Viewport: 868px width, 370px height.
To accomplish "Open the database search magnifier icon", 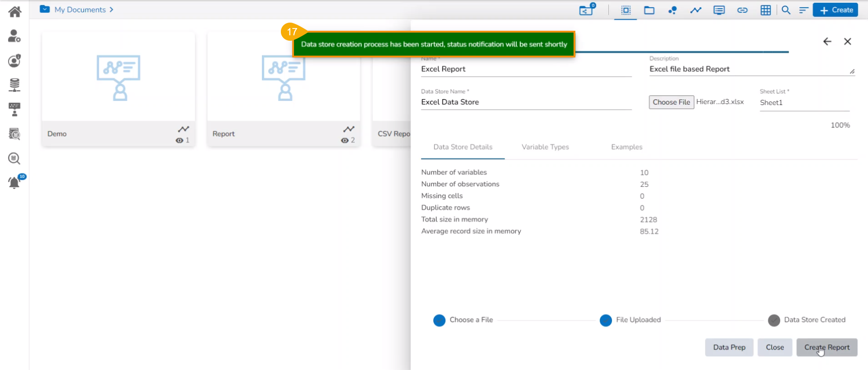I will click(14, 158).
